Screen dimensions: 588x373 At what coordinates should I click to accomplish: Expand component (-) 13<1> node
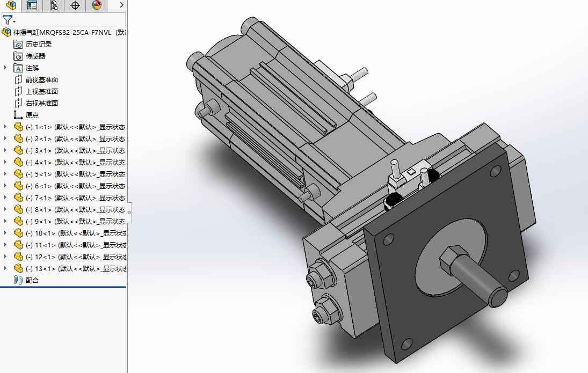coord(5,268)
